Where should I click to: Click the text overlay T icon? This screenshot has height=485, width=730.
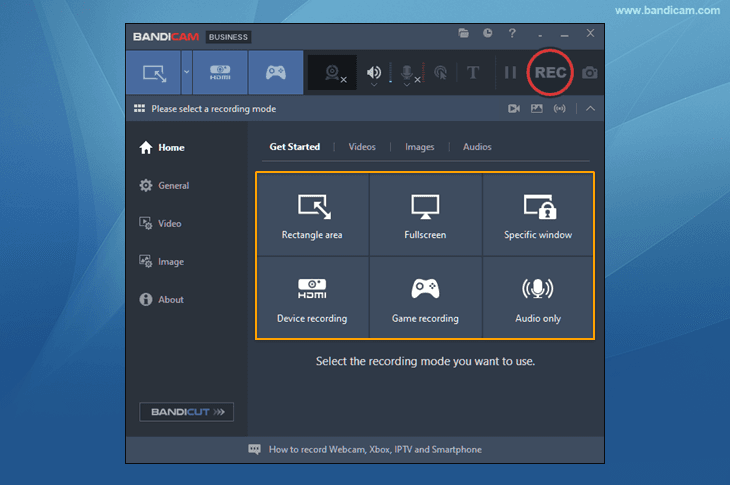[473, 73]
